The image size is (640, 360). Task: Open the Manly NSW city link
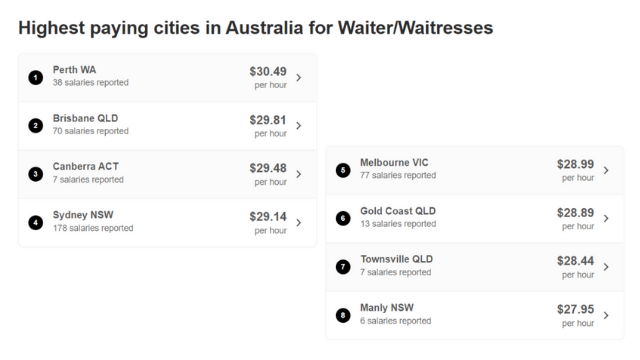(387, 308)
